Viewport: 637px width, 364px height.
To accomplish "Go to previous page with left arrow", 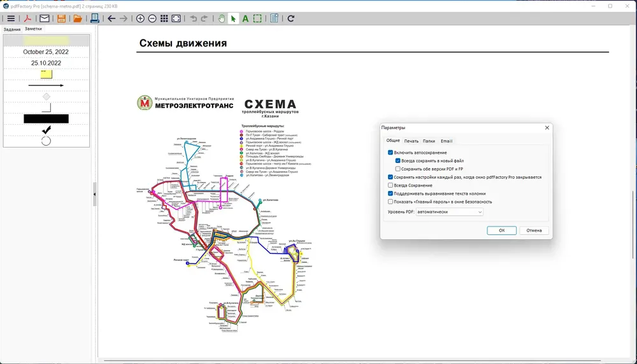I will coord(111,18).
